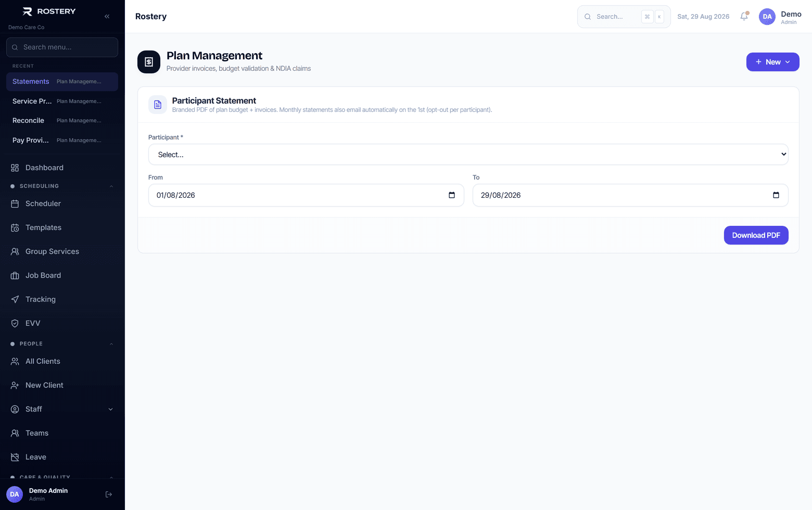
Task: Click the Rostery breadcrumb title in header
Action: pos(151,17)
